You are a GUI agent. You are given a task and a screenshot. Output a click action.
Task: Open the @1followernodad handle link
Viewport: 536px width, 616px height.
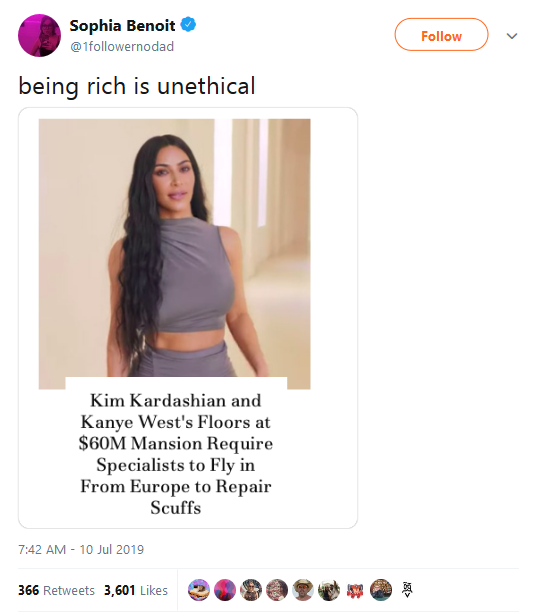pos(122,46)
